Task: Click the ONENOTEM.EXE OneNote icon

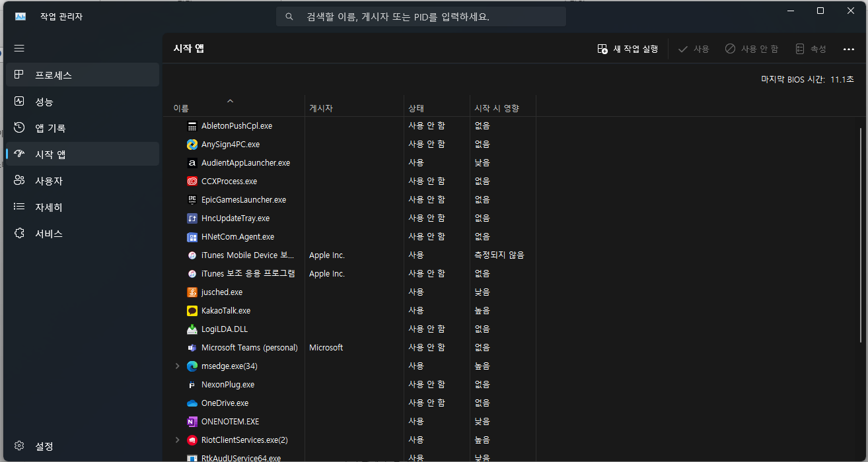Action: click(192, 421)
